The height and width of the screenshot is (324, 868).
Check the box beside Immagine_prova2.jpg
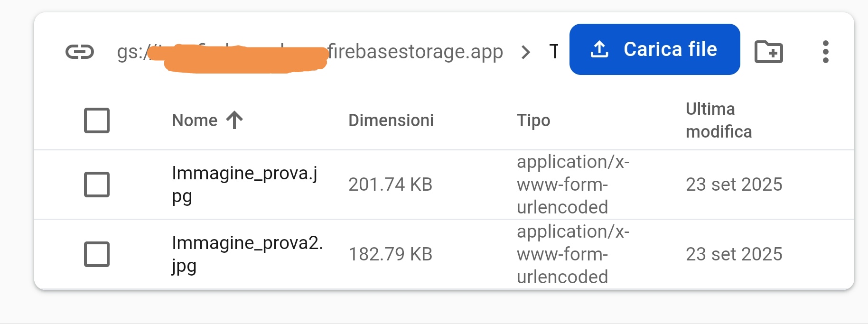tap(97, 254)
